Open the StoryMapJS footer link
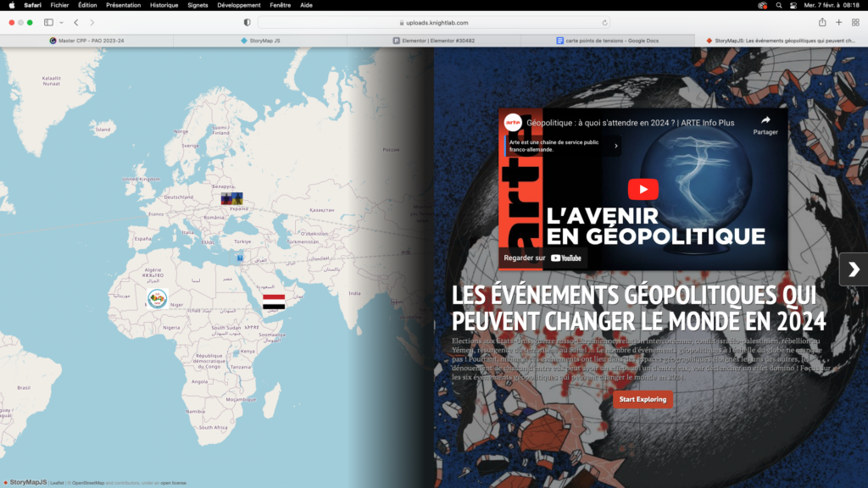The image size is (868, 488). (x=25, y=482)
